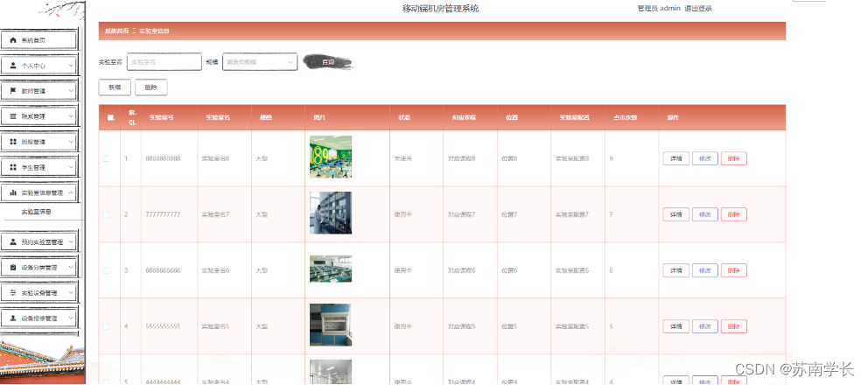Check the checkbox for row 6666666666

click(x=106, y=270)
